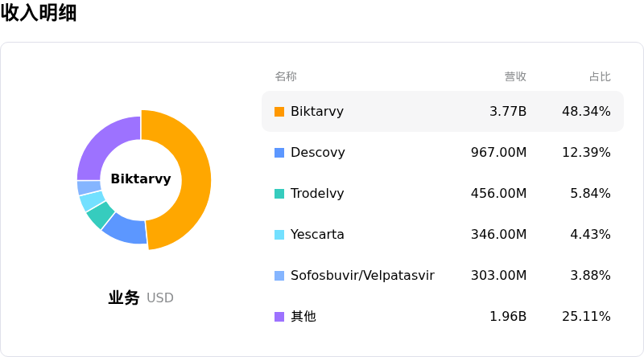Click the Biktarvy row name

(316, 112)
